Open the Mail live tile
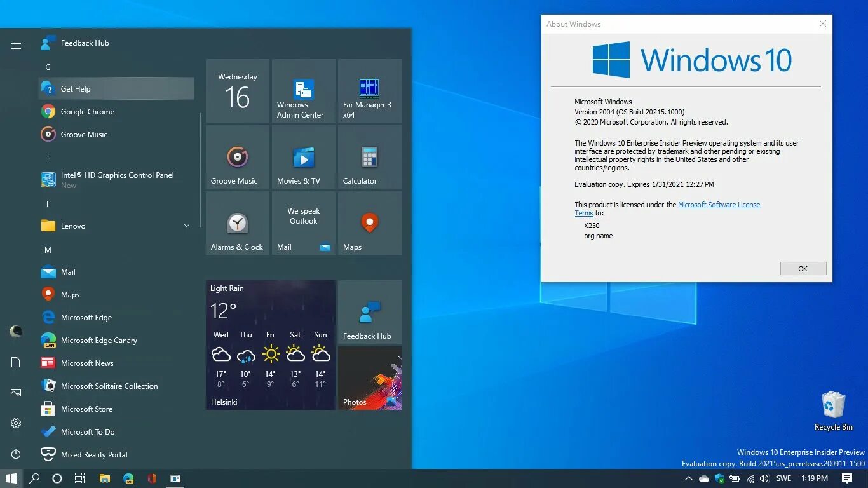 coord(304,223)
